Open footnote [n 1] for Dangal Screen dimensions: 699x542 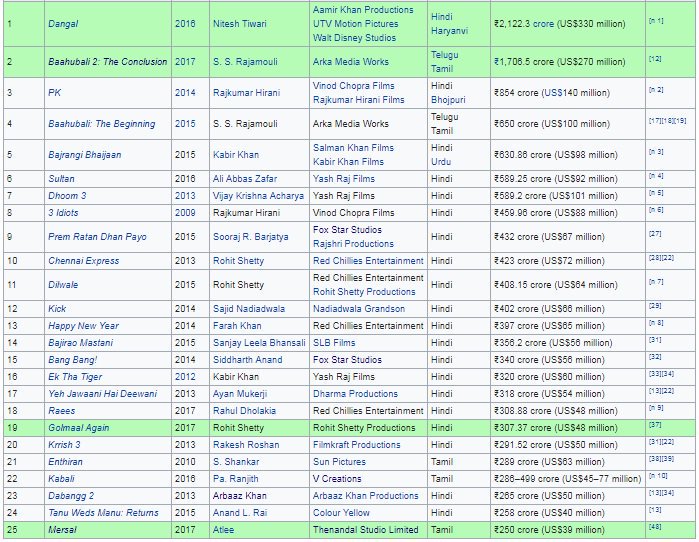(656, 21)
